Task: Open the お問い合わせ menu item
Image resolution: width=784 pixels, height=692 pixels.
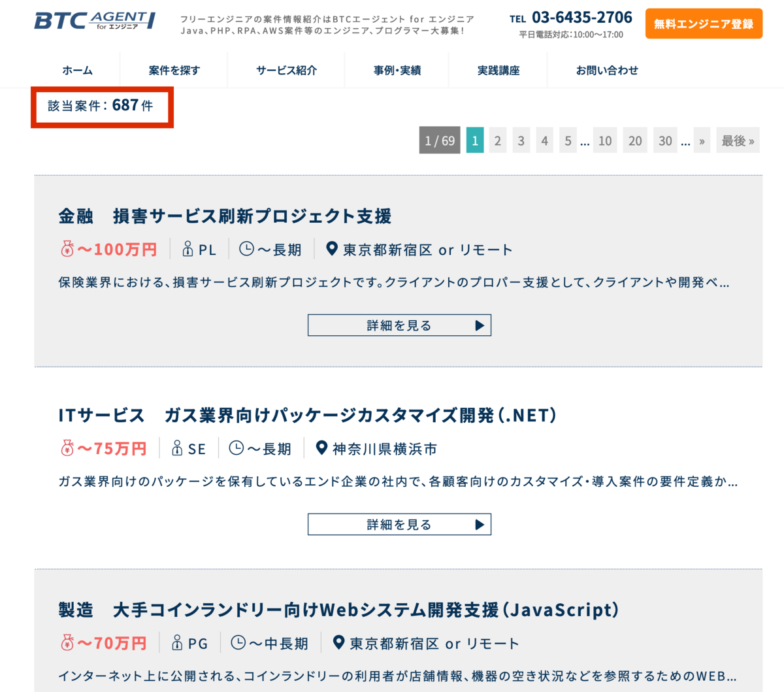Action: (607, 70)
